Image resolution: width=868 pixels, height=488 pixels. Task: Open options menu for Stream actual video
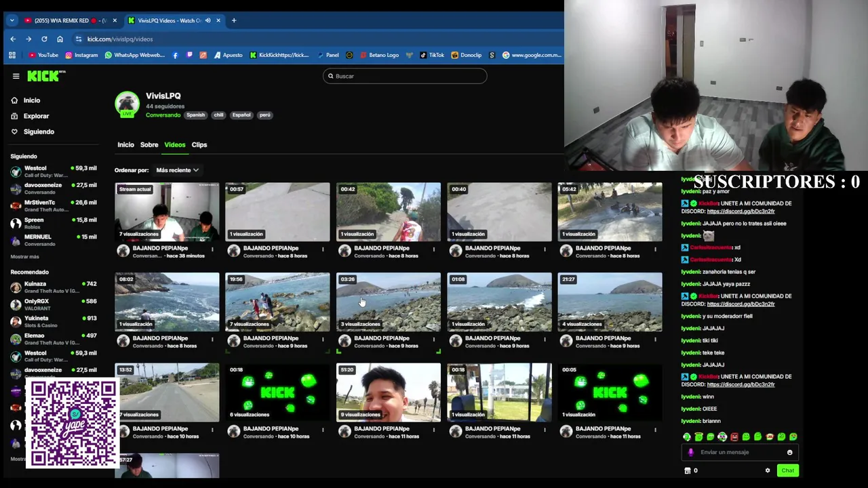[x=212, y=249]
